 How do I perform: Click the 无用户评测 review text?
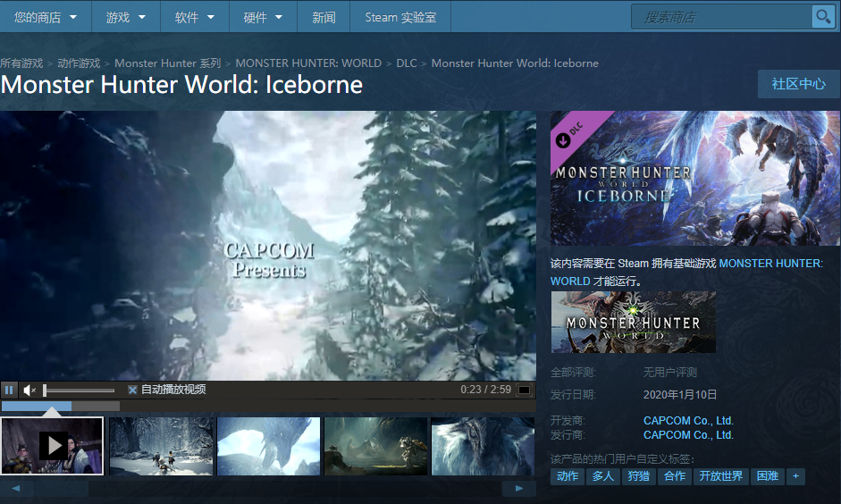coord(670,372)
